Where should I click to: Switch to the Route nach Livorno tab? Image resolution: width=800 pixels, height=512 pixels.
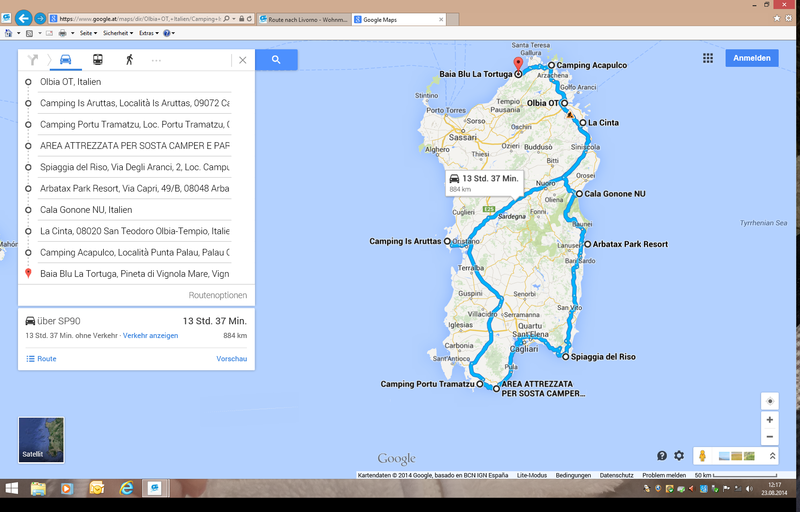[304, 19]
